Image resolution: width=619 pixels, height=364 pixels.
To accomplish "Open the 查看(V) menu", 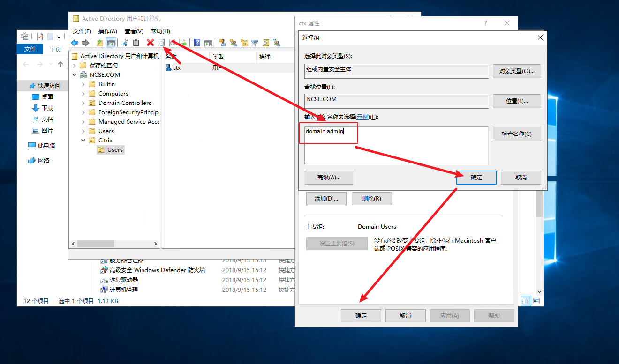I will pyautogui.click(x=134, y=31).
